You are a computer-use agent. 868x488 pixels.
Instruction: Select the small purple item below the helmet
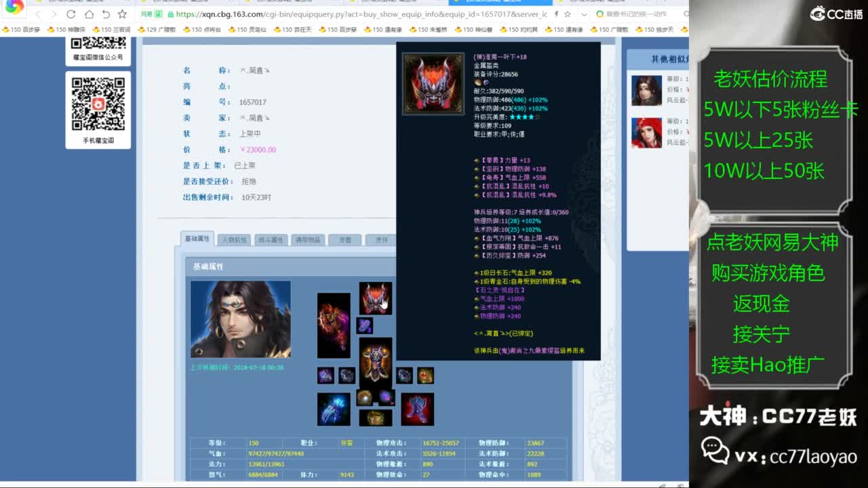[x=365, y=325]
